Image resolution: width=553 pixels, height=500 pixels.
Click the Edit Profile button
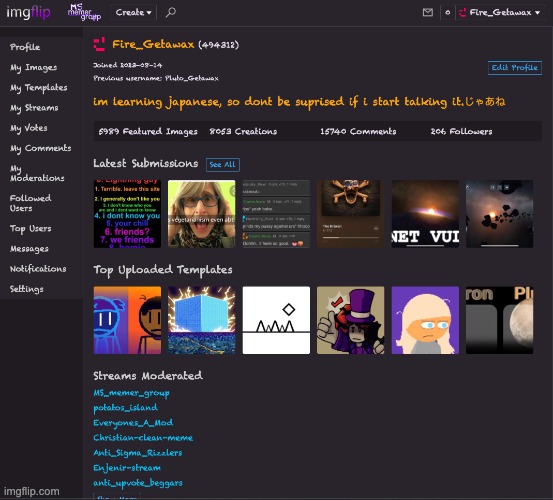pyautogui.click(x=515, y=68)
